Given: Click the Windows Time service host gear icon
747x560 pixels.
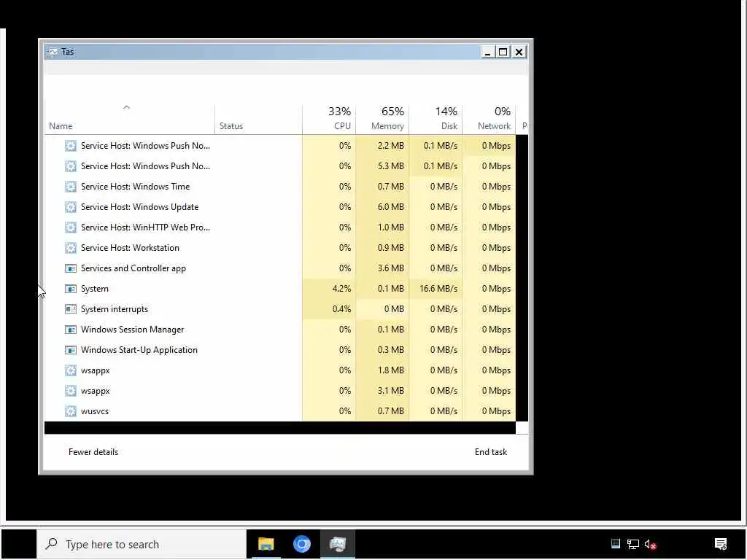Looking at the screenshot, I should pos(71,187).
